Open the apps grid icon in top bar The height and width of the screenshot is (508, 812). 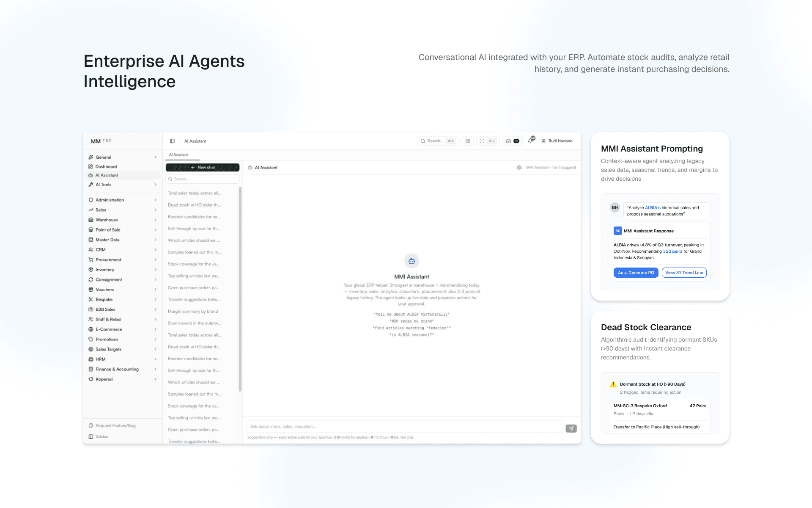(468, 141)
